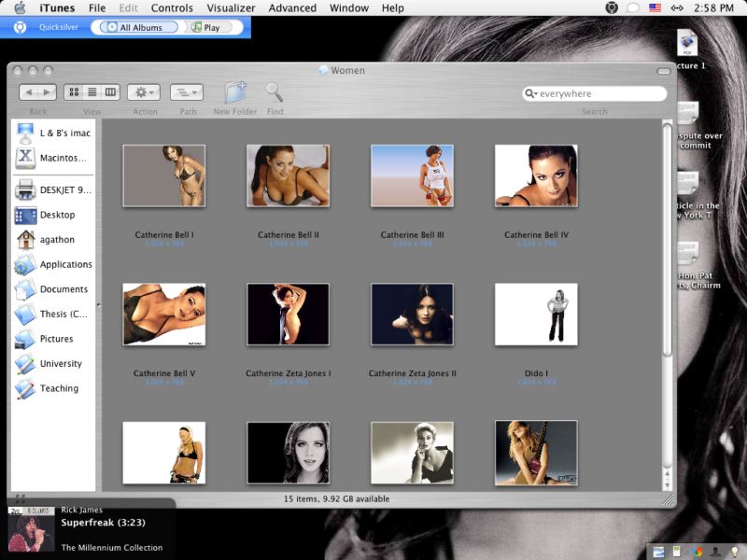Switch to list view mode
The image size is (747, 560).
[x=92, y=92]
